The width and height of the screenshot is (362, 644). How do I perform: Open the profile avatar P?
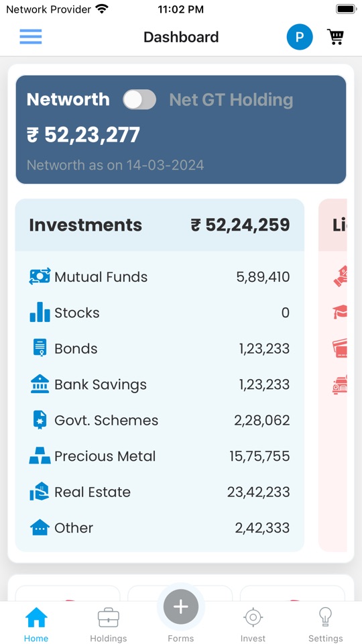[300, 37]
